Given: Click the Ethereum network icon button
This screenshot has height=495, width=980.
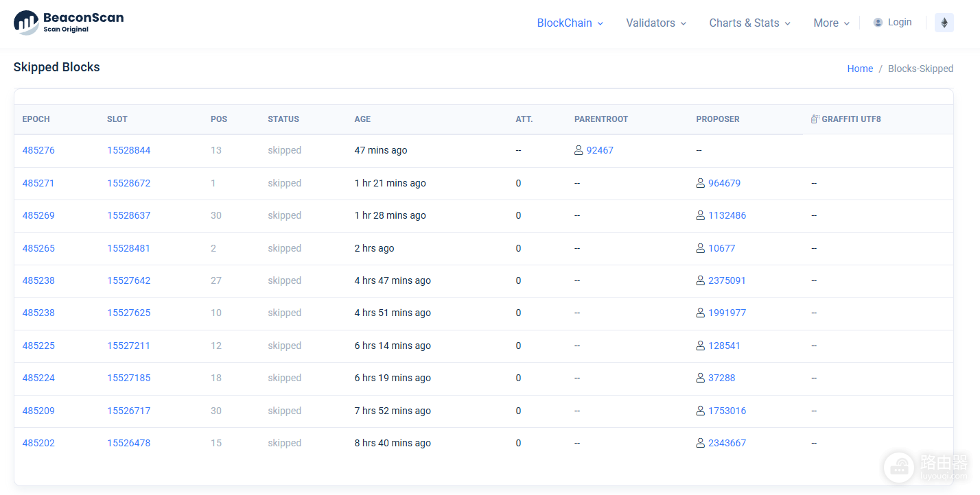Looking at the screenshot, I should [x=944, y=23].
